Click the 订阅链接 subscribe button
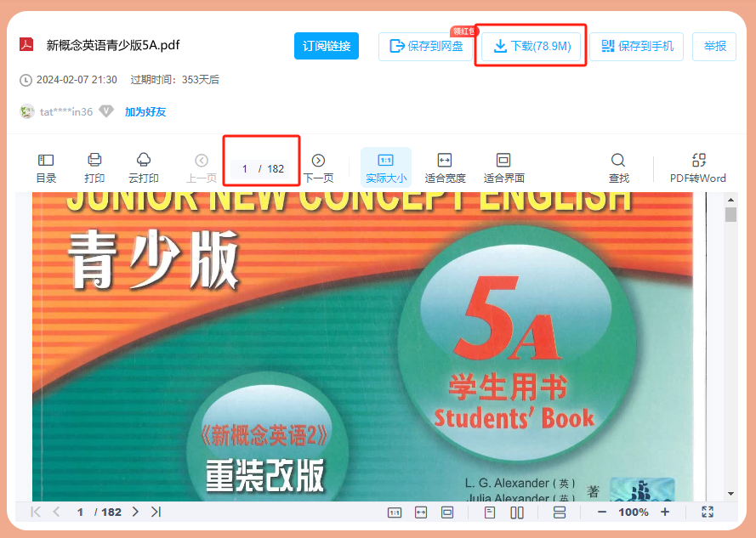The width and height of the screenshot is (756, 538). pos(327,46)
